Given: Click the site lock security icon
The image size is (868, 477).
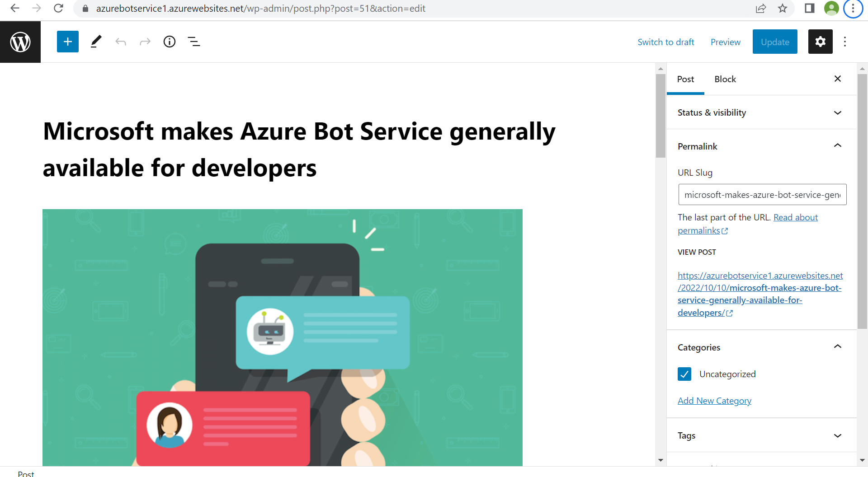Looking at the screenshot, I should click(85, 8).
